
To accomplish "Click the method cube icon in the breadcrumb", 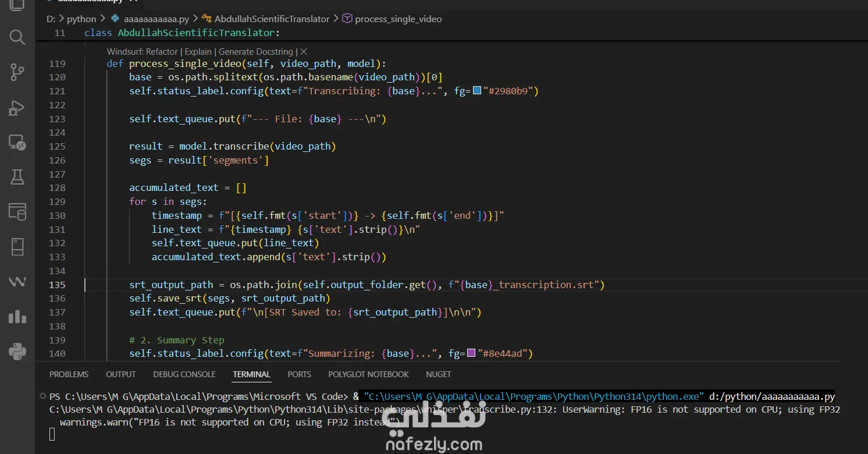I will pyautogui.click(x=347, y=19).
